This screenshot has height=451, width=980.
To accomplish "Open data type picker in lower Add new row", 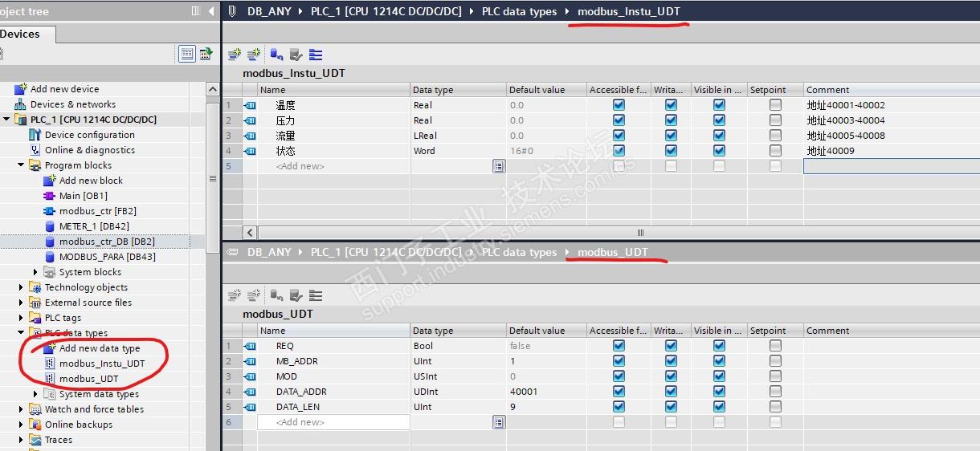I will coord(499,422).
